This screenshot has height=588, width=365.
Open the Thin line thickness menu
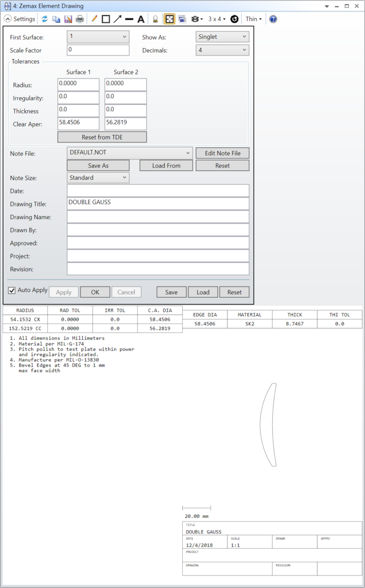coord(254,19)
